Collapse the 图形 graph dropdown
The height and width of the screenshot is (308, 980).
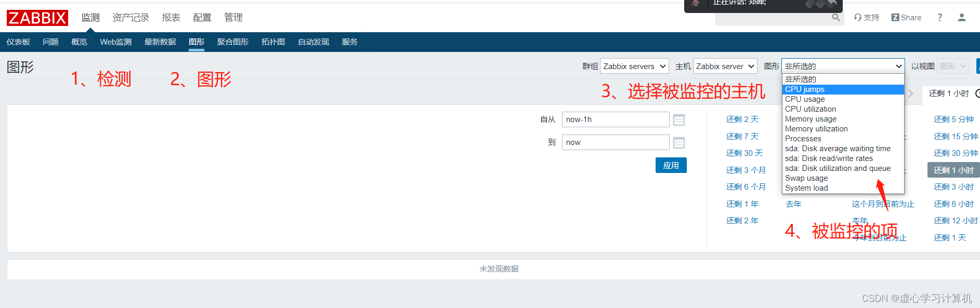pyautogui.click(x=843, y=66)
